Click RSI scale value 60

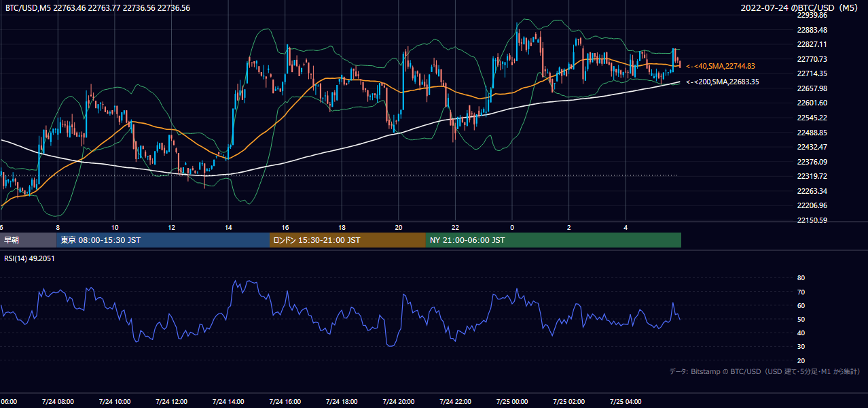pyautogui.click(x=801, y=306)
